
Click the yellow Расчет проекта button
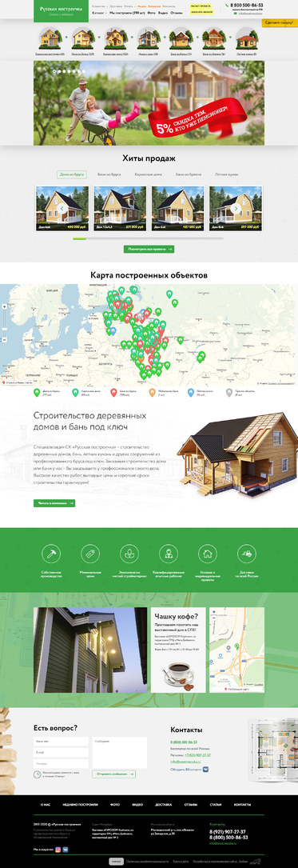tap(201, 6)
